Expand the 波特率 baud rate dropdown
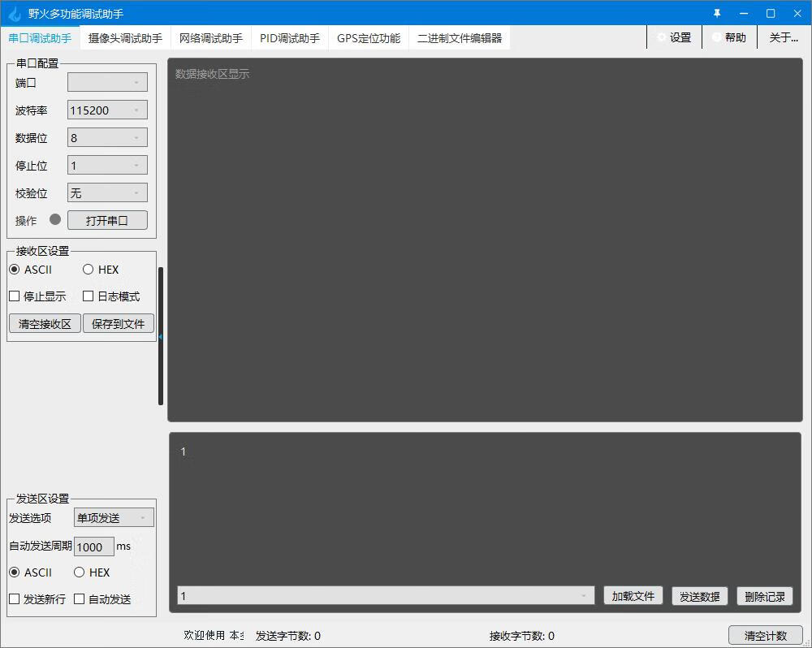Viewport: 812px width, 648px height. 107,110
